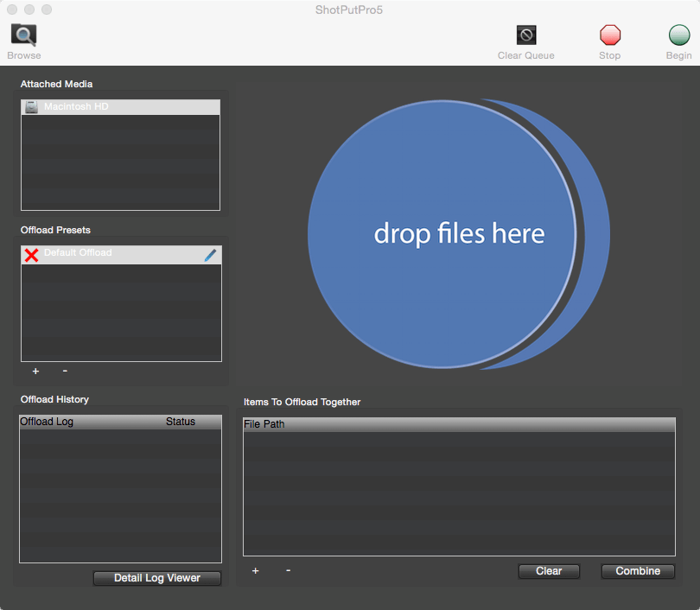The height and width of the screenshot is (610, 700).
Task: Remove offload preset with minus button
Action: (x=65, y=371)
